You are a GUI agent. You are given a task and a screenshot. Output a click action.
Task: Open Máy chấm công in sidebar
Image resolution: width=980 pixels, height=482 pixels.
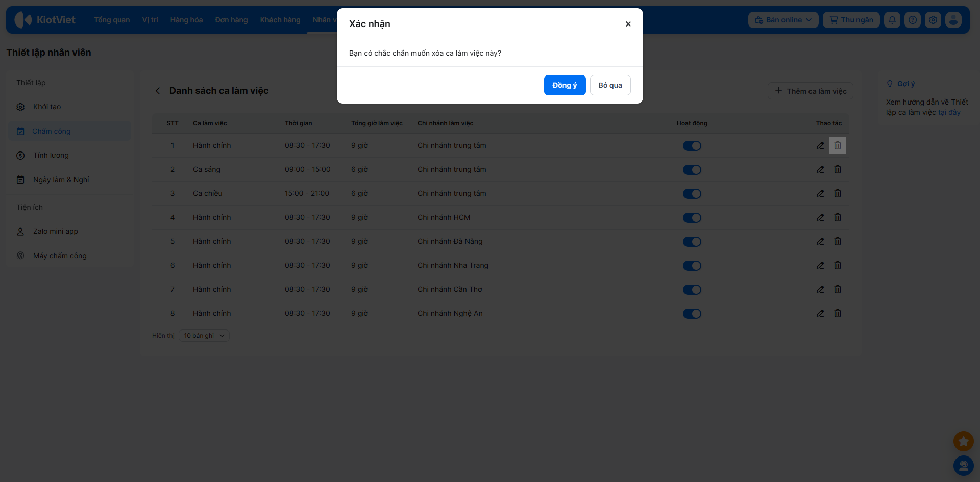[70, 256]
